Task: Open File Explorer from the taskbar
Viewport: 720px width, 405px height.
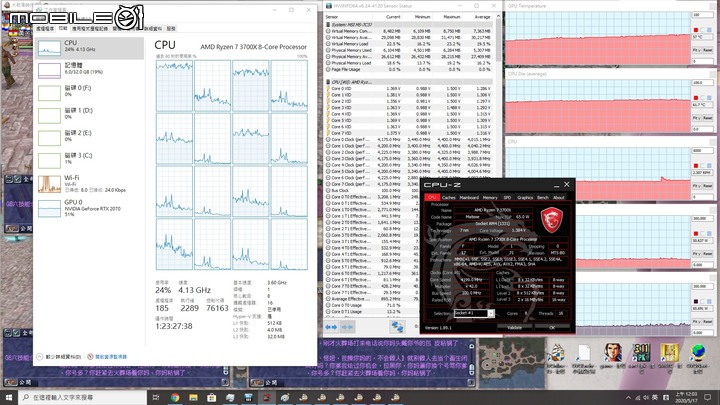Action: (193, 398)
